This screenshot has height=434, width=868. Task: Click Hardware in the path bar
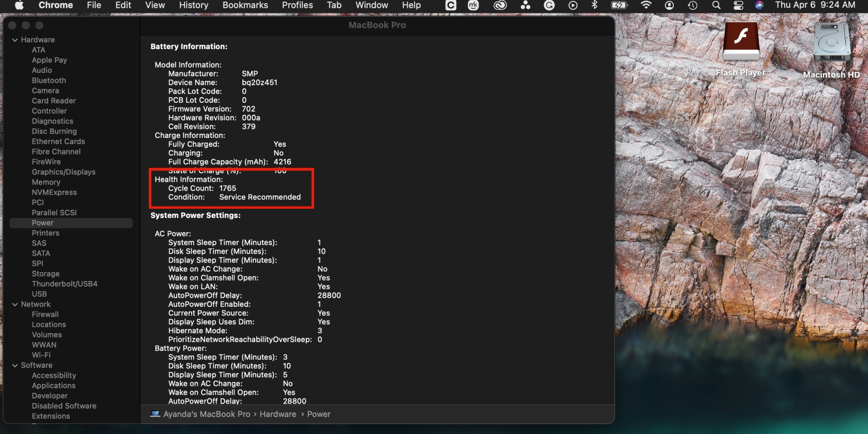point(278,414)
